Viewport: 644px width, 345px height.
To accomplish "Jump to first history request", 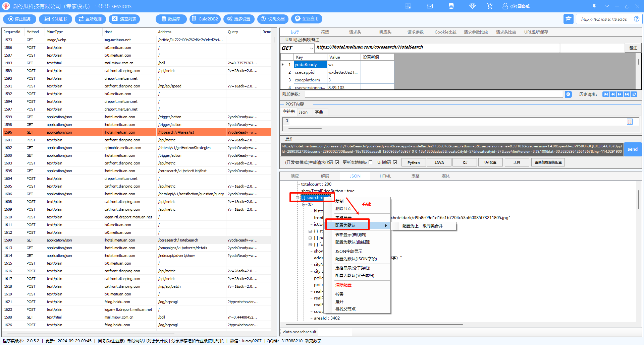I will pos(606,94).
